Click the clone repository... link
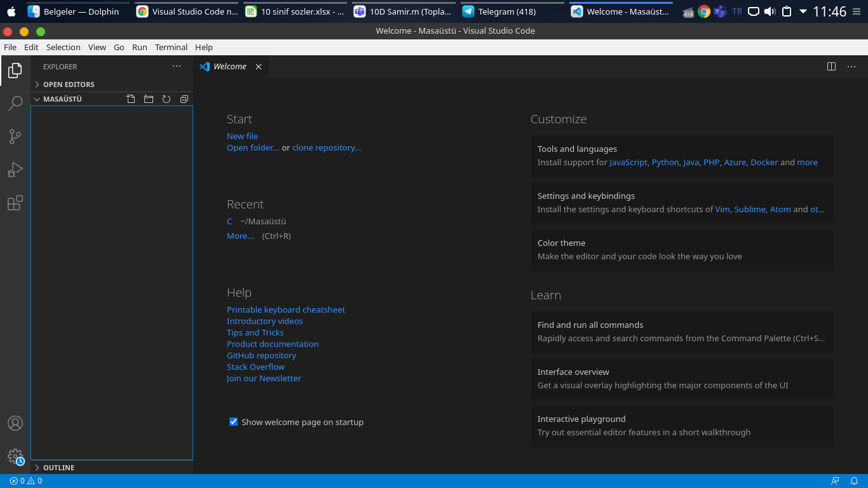Viewport: 868px width, 488px height. (327, 147)
